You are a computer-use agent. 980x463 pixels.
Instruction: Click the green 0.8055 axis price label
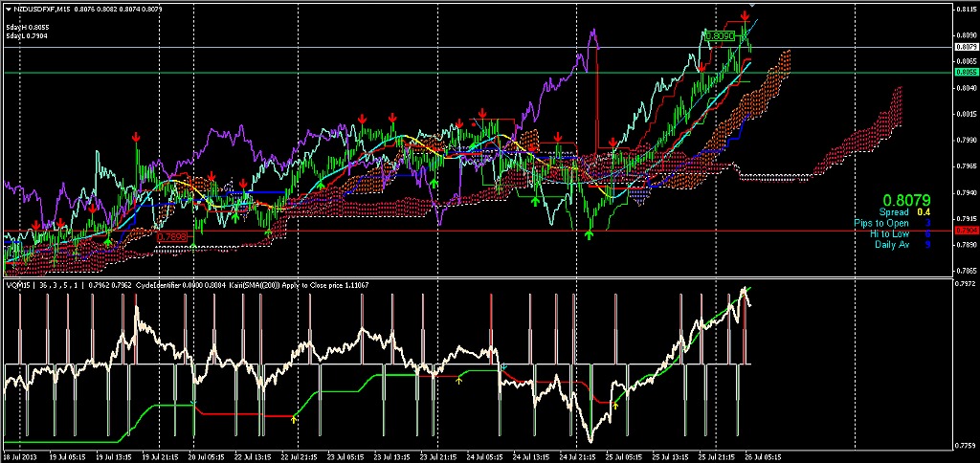point(967,73)
